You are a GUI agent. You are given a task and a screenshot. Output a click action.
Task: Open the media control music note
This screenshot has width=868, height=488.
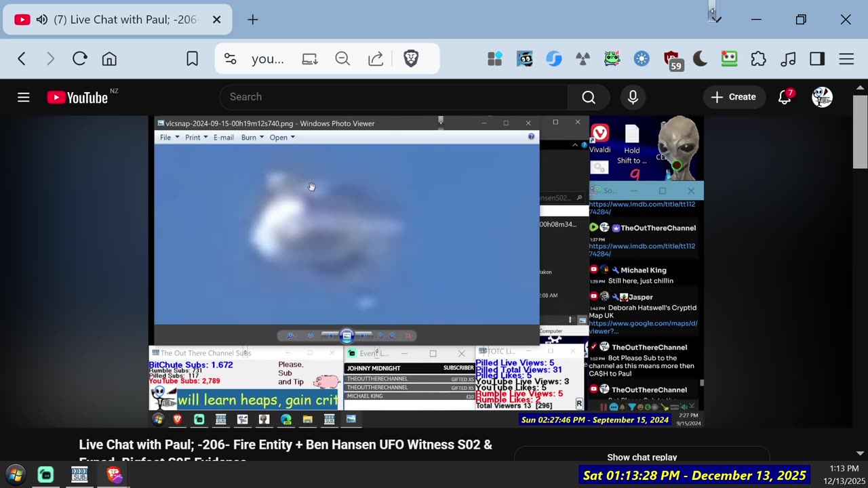coord(788,59)
